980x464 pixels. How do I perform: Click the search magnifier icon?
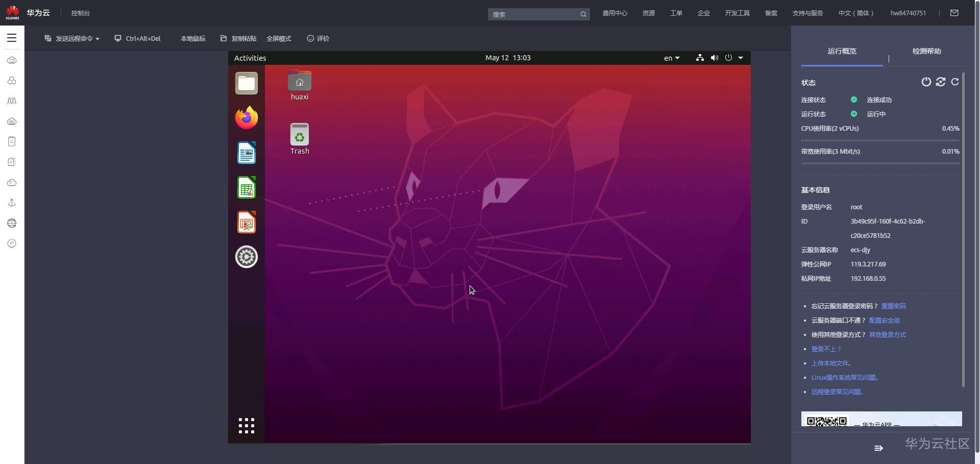tap(583, 14)
